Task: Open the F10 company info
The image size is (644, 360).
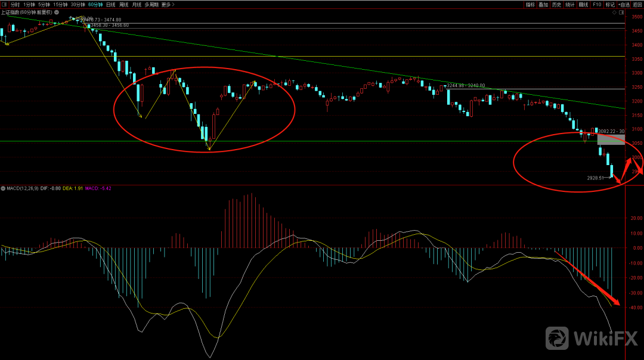Action: click(597, 4)
